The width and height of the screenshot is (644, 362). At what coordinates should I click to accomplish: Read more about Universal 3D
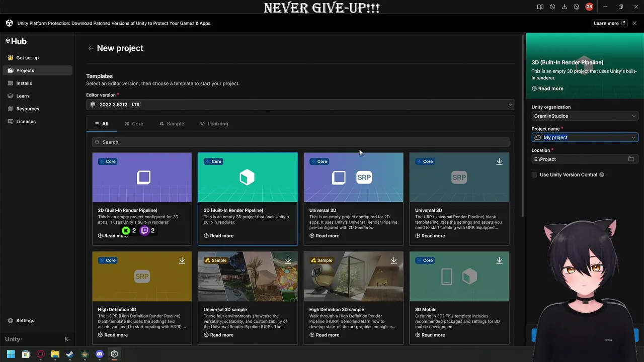point(430,236)
